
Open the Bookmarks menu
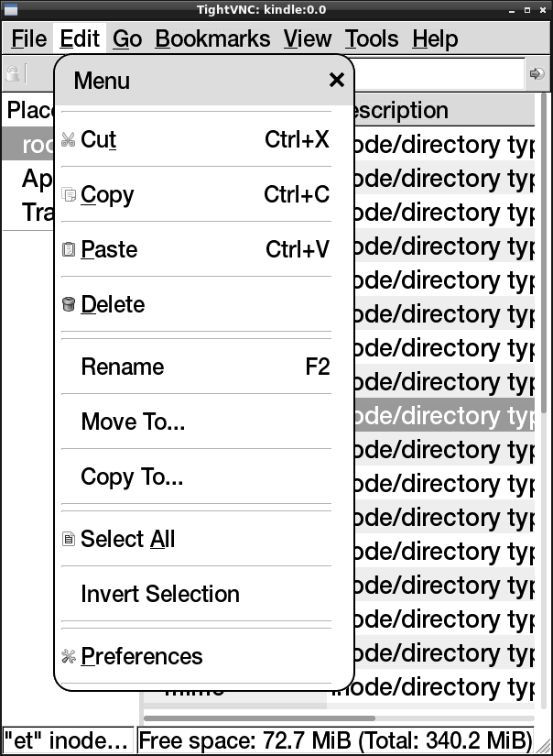(212, 39)
